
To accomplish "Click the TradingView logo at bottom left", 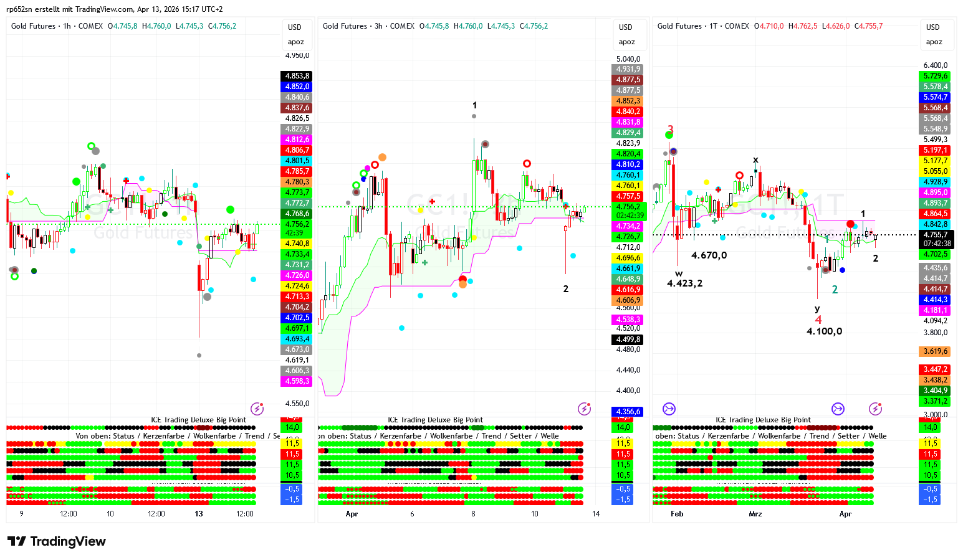I will pos(57,541).
